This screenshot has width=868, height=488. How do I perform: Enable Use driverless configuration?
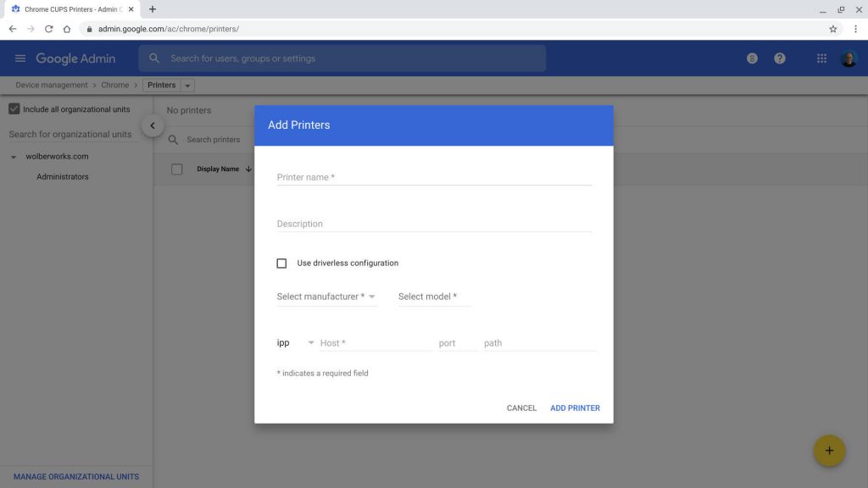point(281,263)
